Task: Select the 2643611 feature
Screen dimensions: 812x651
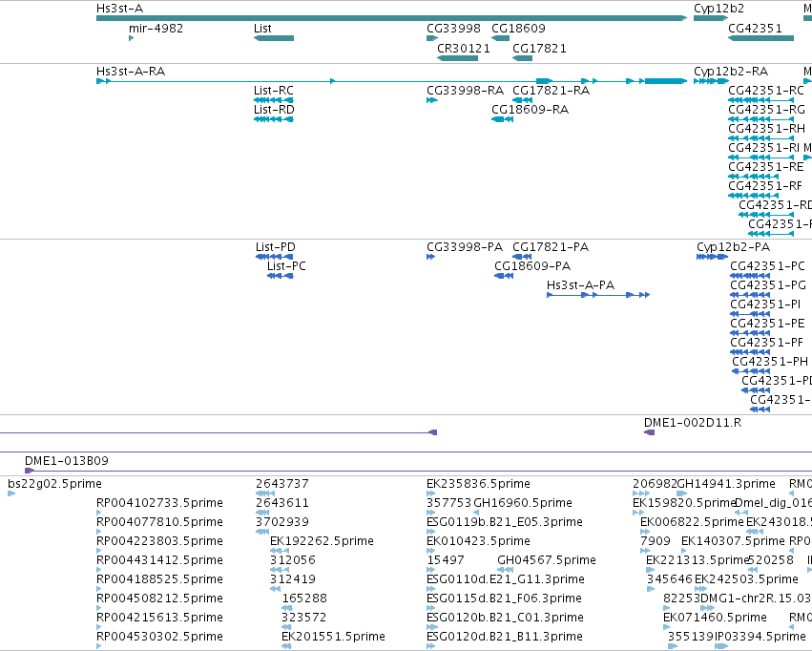Action: [262, 513]
